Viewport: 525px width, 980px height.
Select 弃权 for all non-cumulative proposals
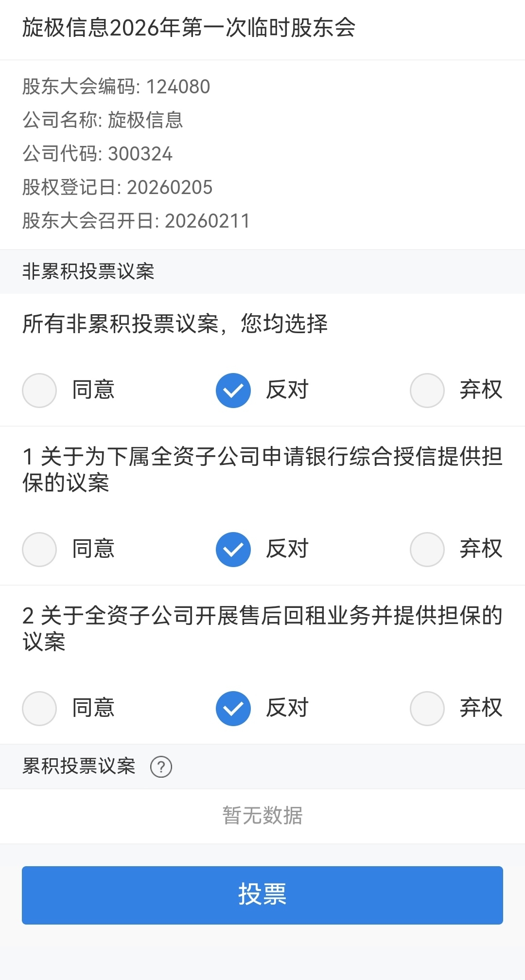click(427, 390)
